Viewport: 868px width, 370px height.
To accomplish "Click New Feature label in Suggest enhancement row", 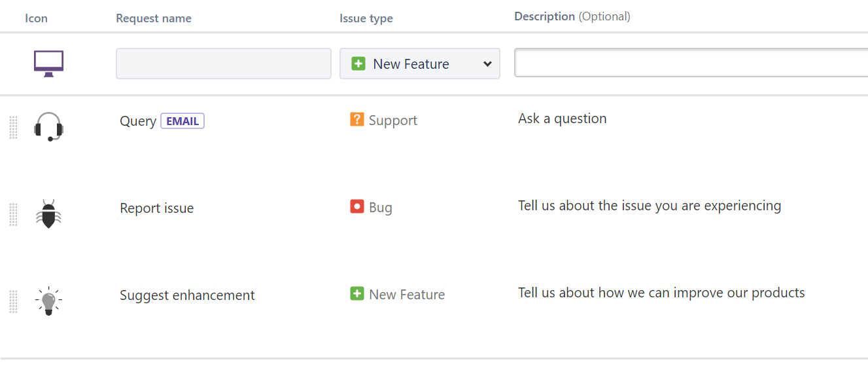I will tap(407, 295).
